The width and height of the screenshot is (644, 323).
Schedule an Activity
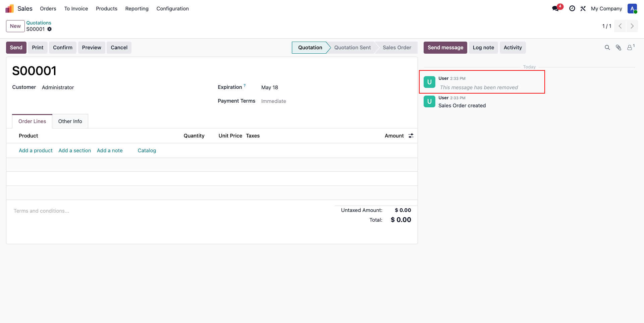click(x=513, y=48)
